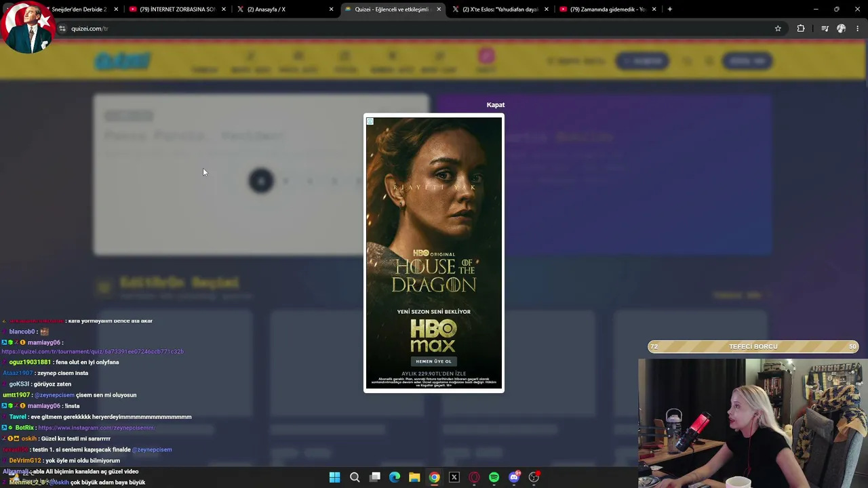Click the HEMEN ÜYE OL button in the ad
The image size is (868, 488).
click(433, 361)
